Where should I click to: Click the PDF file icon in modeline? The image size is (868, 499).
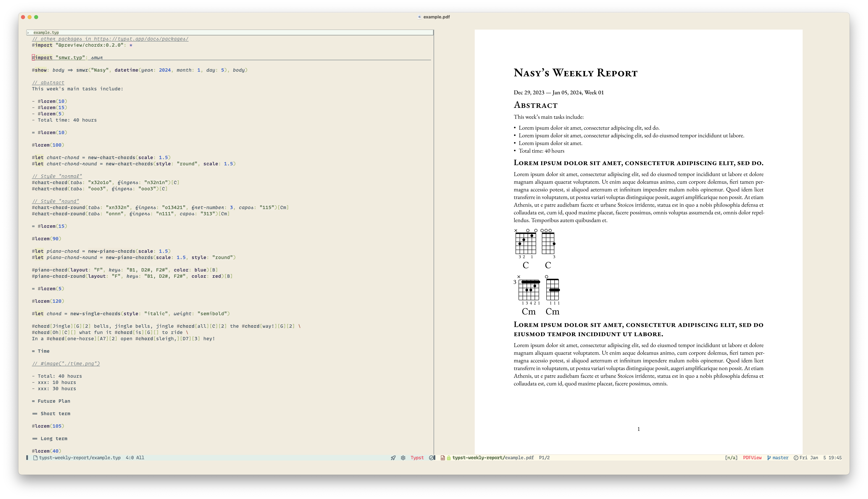tap(443, 458)
